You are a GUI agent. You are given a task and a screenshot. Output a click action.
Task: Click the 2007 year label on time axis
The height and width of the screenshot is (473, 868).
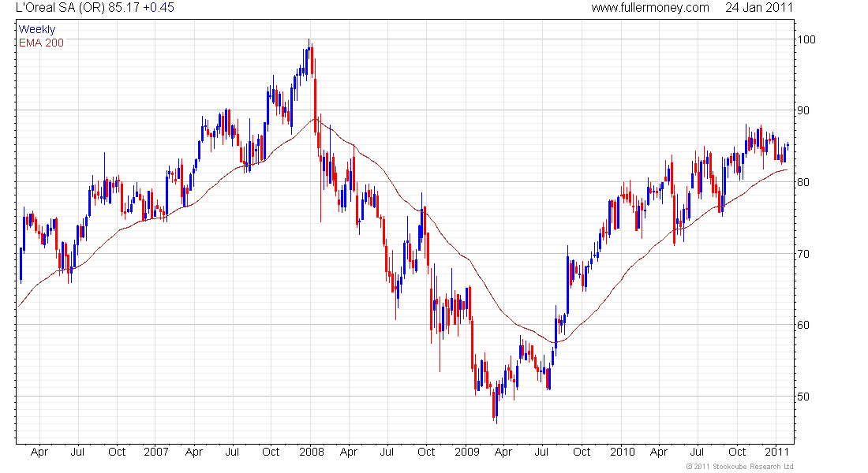156,452
